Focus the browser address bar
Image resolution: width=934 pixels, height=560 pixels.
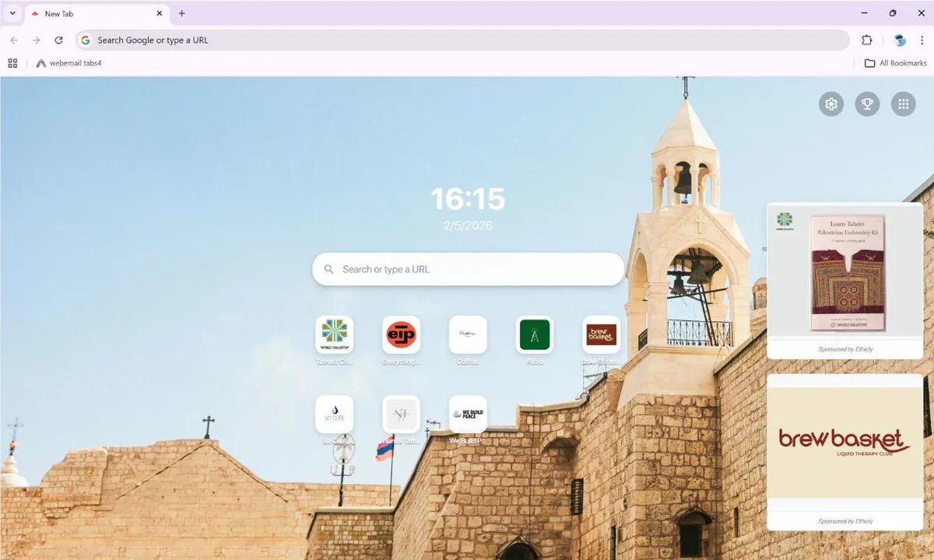coord(462,40)
